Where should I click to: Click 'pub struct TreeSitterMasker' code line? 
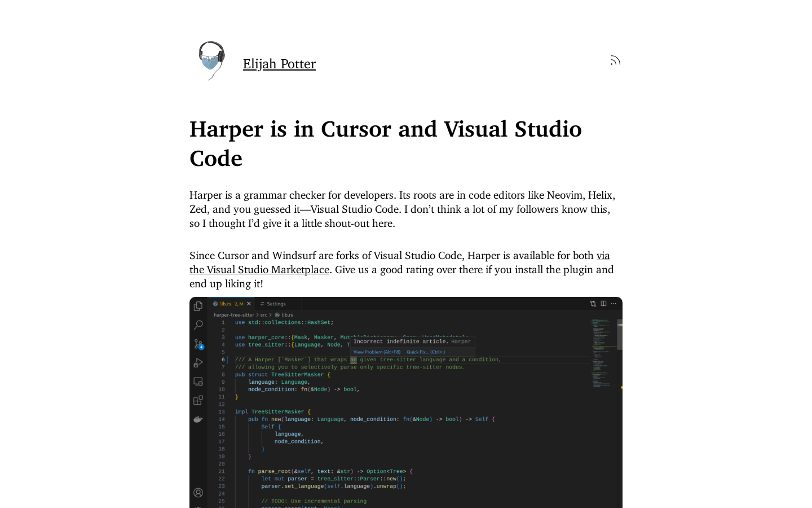coord(283,374)
